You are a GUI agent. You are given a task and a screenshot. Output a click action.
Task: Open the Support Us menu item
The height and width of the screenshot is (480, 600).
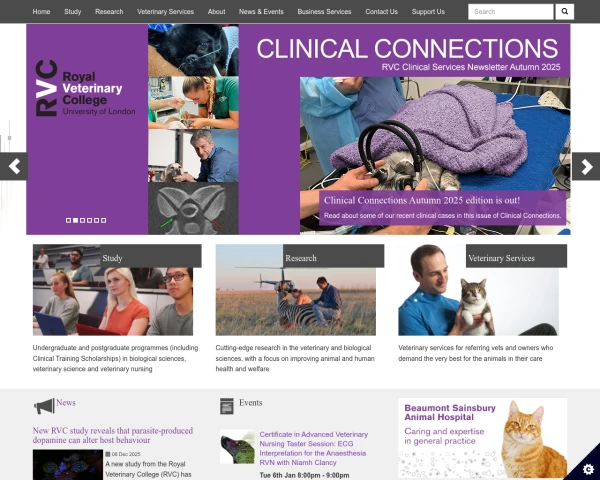(x=428, y=12)
